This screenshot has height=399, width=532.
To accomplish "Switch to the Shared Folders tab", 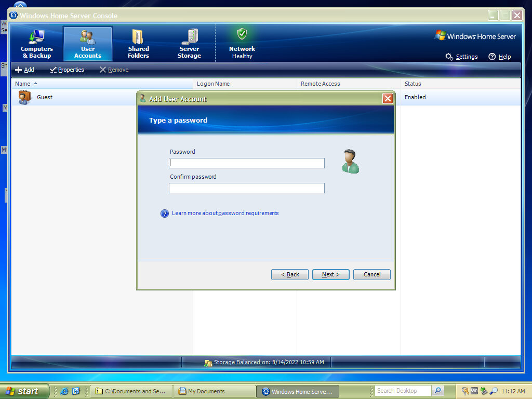I will click(138, 44).
